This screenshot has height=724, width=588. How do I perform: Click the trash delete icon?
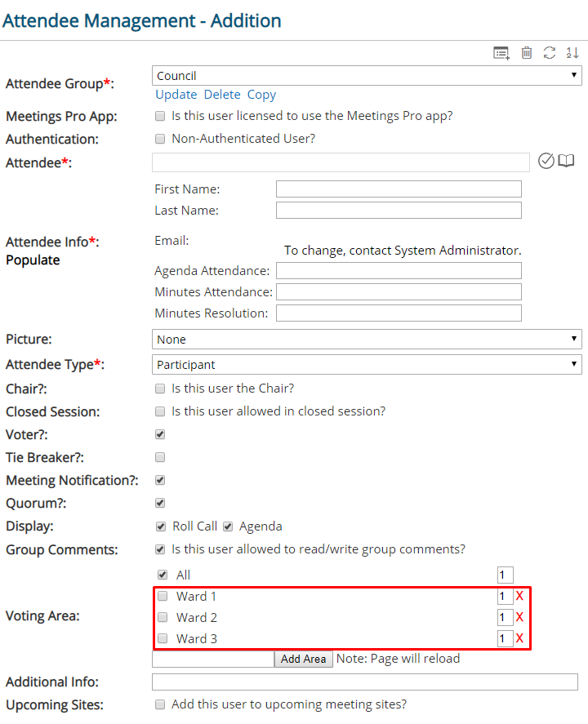[x=527, y=52]
